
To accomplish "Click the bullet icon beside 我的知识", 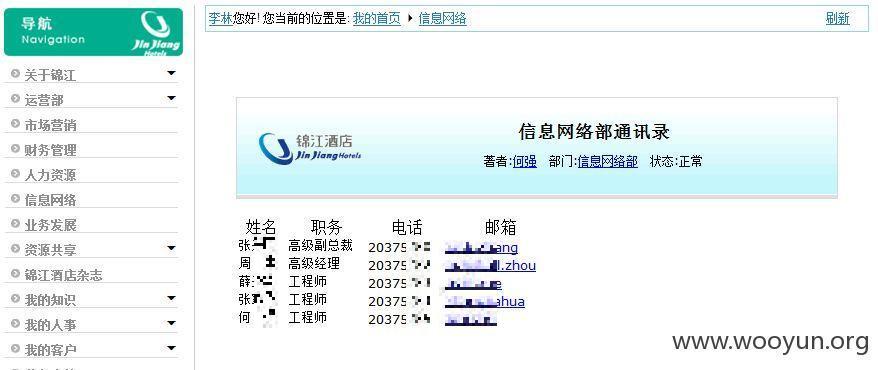I will click(x=15, y=298).
